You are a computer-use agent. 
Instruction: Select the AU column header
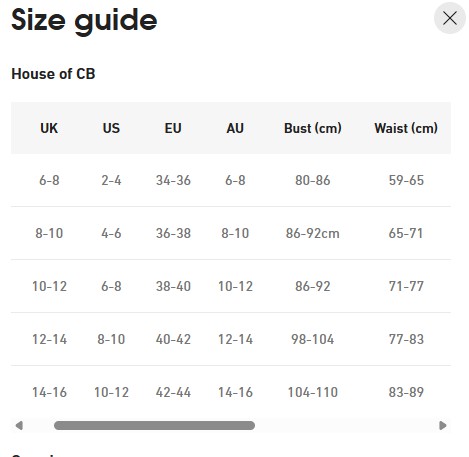(x=235, y=128)
